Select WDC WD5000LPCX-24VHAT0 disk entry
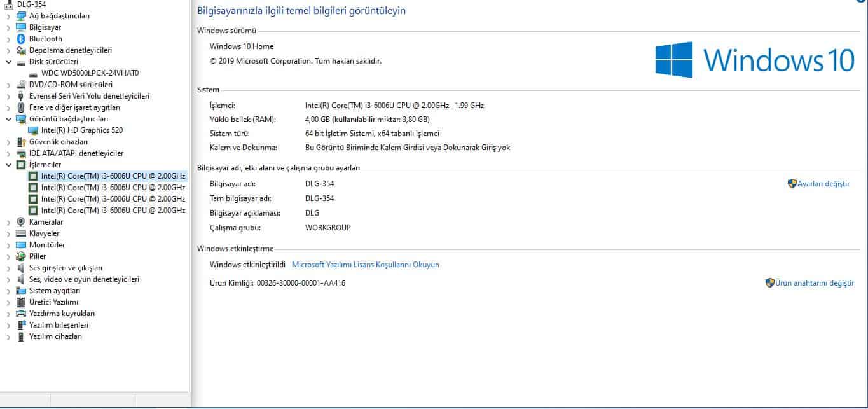The width and height of the screenshot is (868, 409). coord(90,73)
